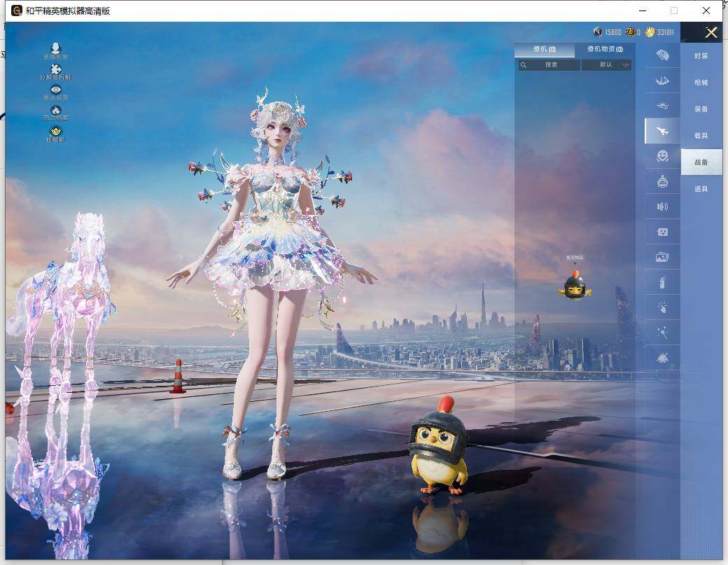Close the wardrobe with the X button
Image resolution: width=728 pixels, height=565 pixels.
pyautogui.click(x=711, y=32)
